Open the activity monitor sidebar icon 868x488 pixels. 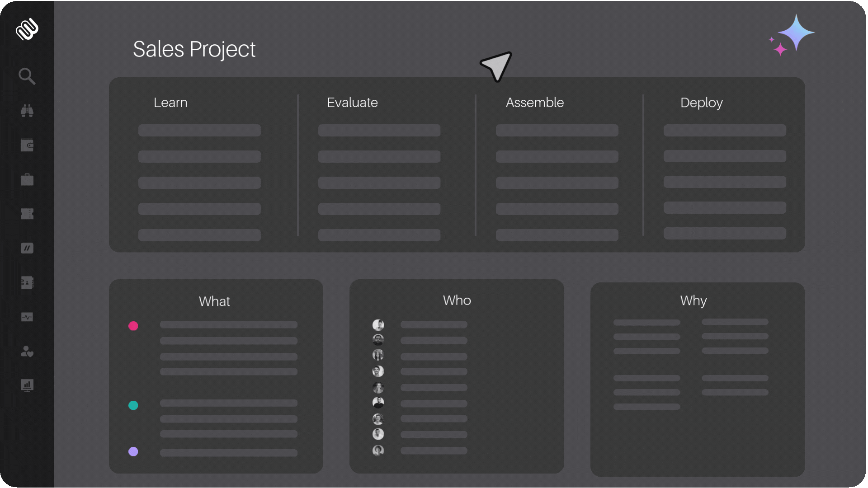click(x=27, y=317)
